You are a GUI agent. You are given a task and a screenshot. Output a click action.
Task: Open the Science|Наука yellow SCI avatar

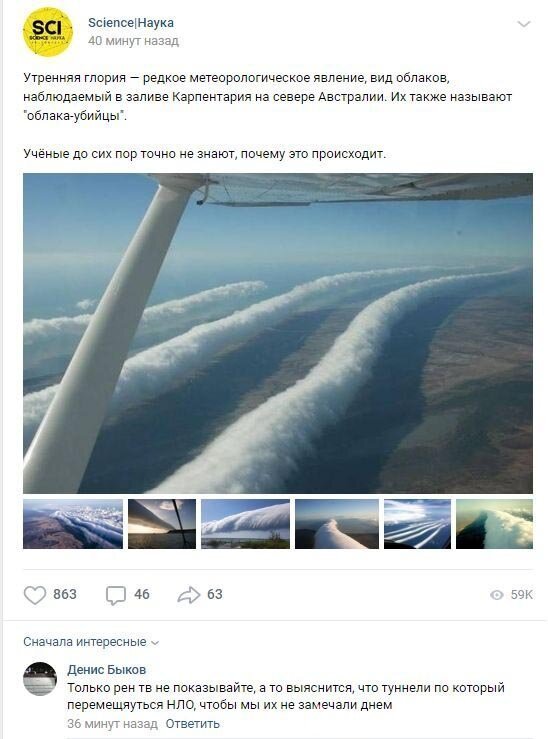(48, 32)
